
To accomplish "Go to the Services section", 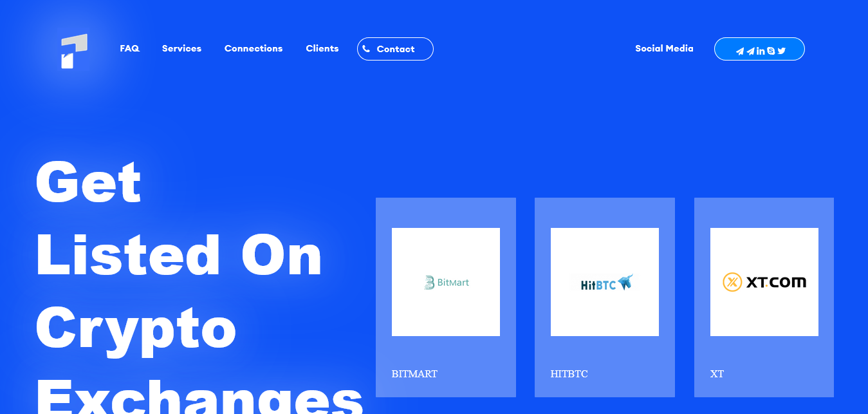I will (181, 48).
